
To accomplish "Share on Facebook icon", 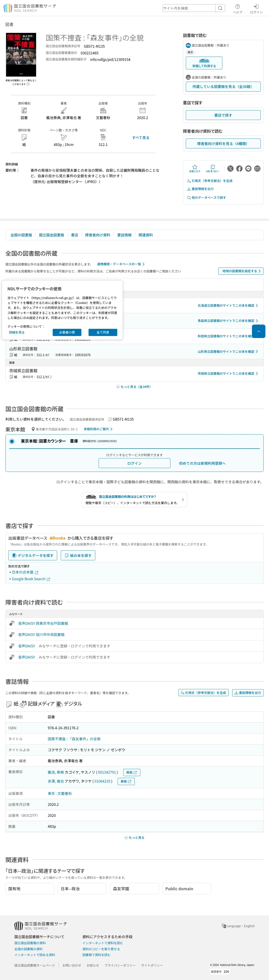I will click(239, 169).
